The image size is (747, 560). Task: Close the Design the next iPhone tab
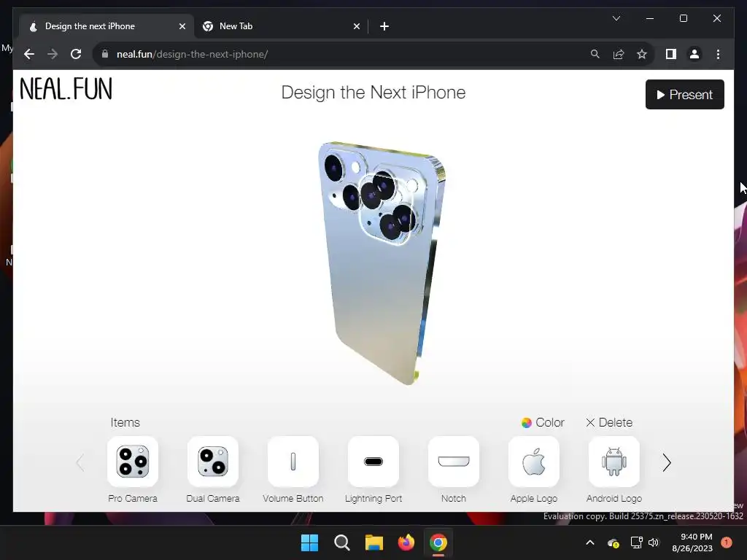(x=182, y=26)
